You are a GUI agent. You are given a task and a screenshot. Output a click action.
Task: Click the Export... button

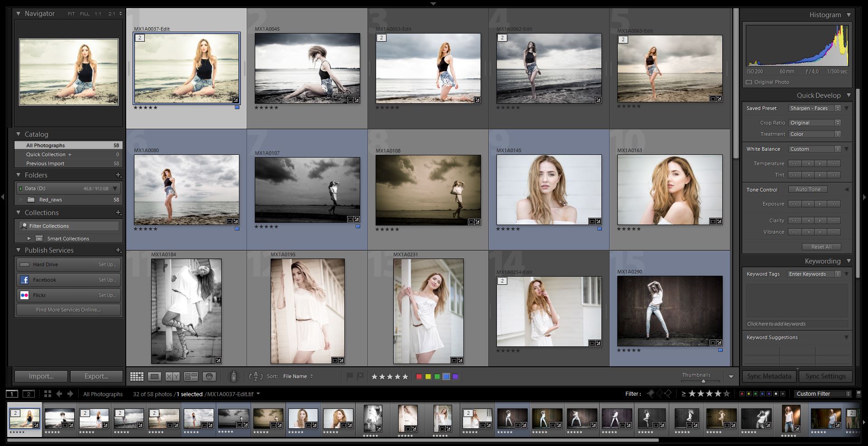[x=96, y=376]
